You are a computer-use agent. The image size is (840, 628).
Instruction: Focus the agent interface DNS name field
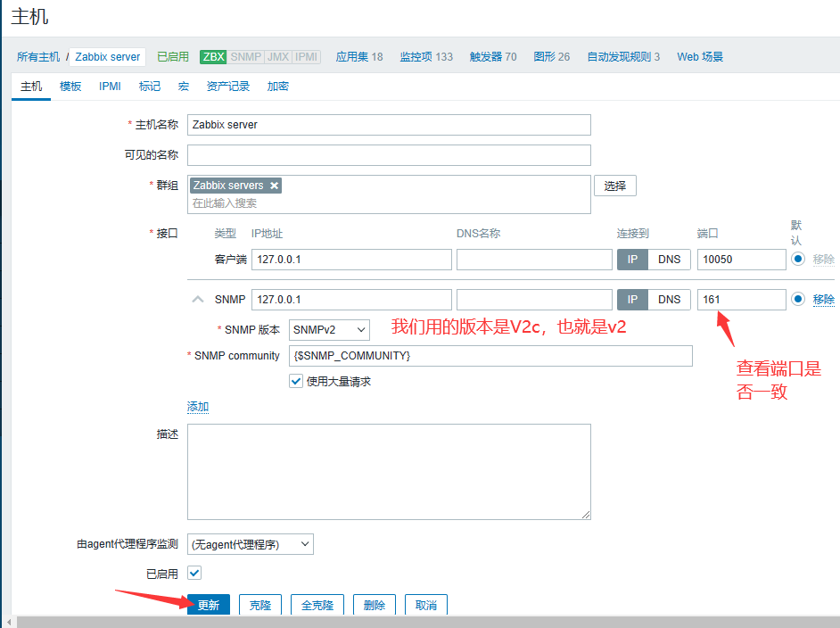click(534, 260)
